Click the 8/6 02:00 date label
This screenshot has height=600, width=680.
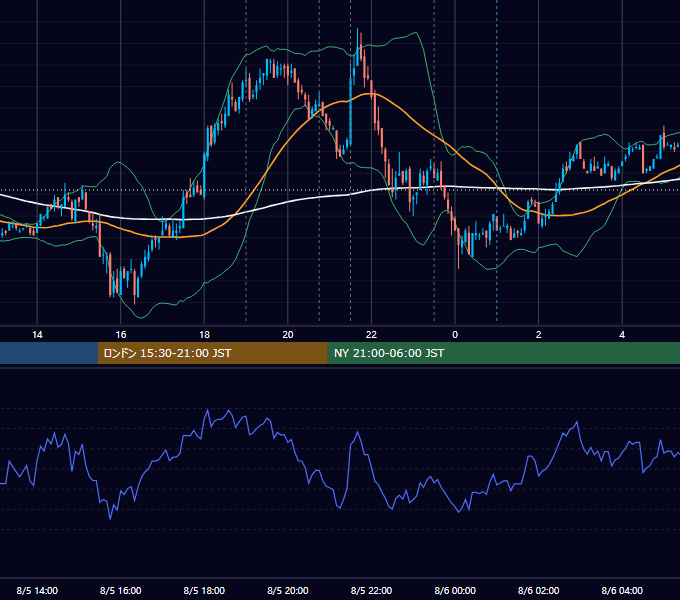(539, 590)
